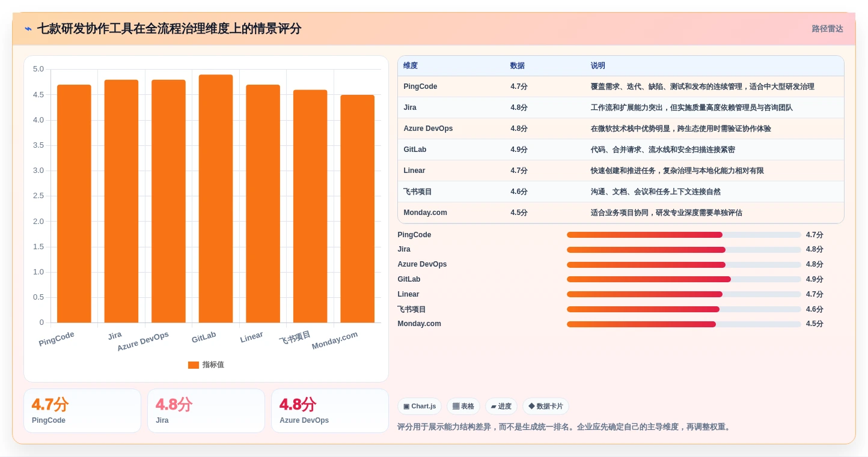This screenshot has height=457, width=868.
Task: Select the Azure DevOps table row name
Action: point(428,129)
